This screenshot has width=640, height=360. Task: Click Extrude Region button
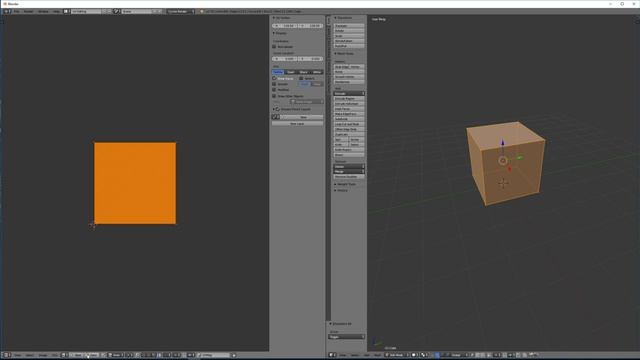tap(349, 99)
